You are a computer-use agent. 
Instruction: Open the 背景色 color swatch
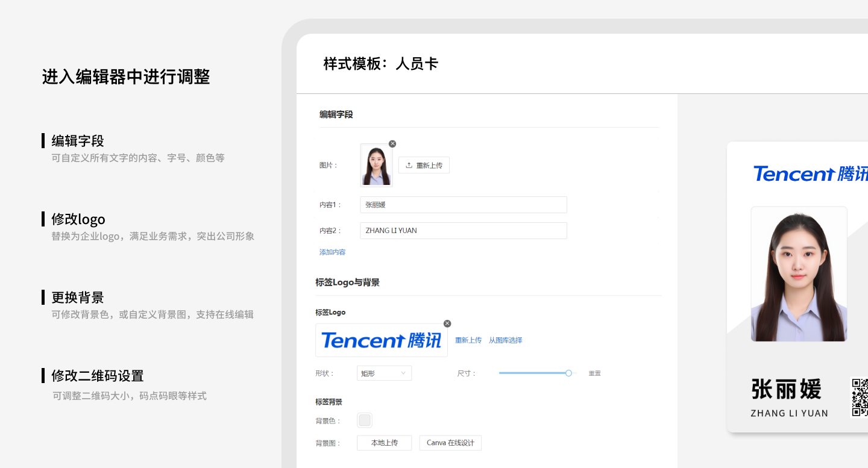[x=365, y=420]
